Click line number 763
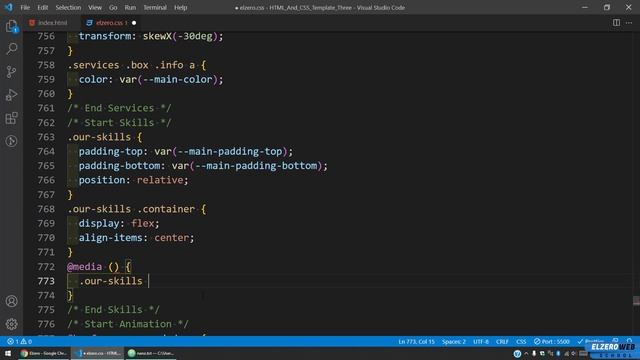 (x=46, y=137)
